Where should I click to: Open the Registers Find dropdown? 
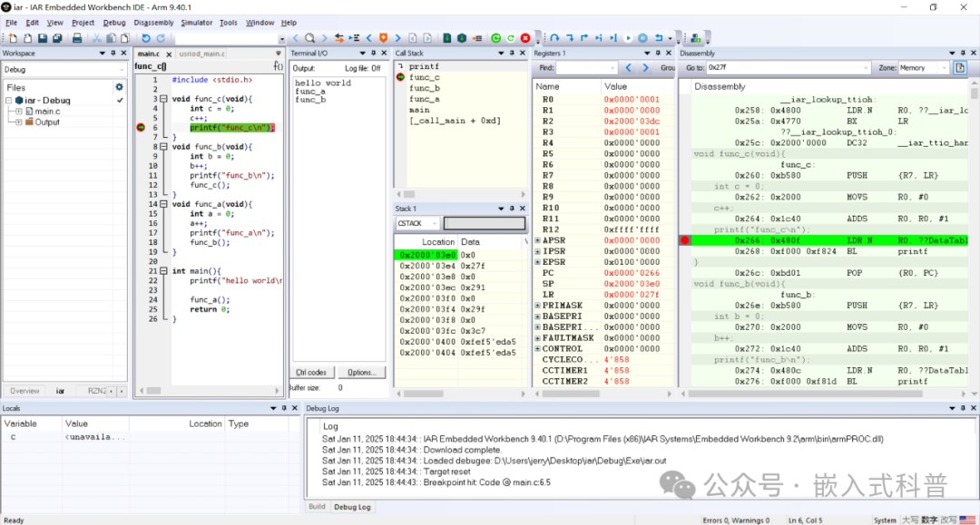[x=612, y=67]
